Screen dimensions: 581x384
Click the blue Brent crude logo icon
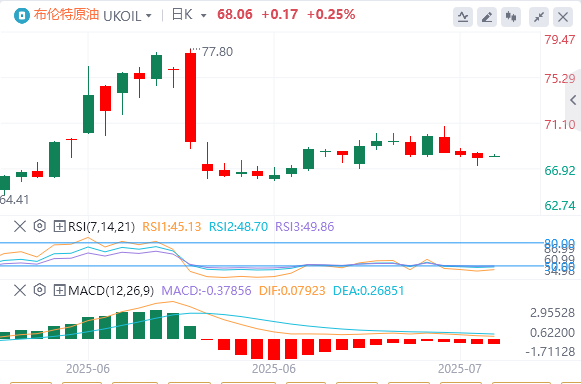[22, 16]
